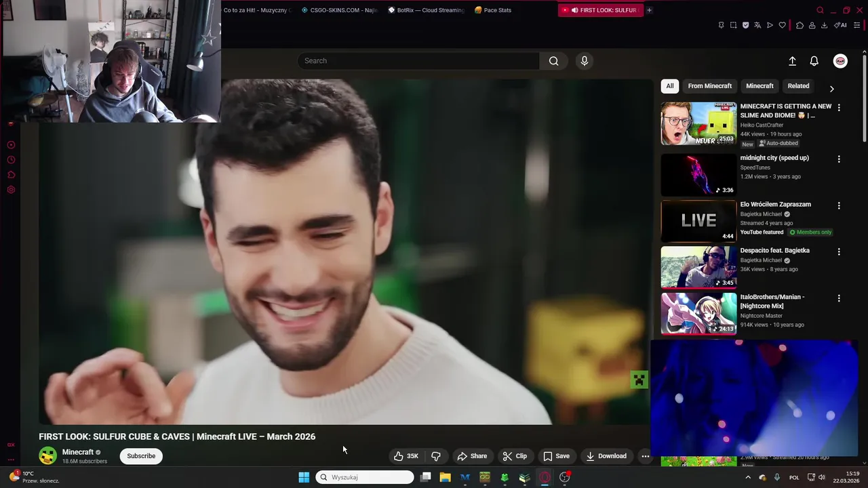
Task: Open Minecraft channel name link
Action: tap(78, 452)
